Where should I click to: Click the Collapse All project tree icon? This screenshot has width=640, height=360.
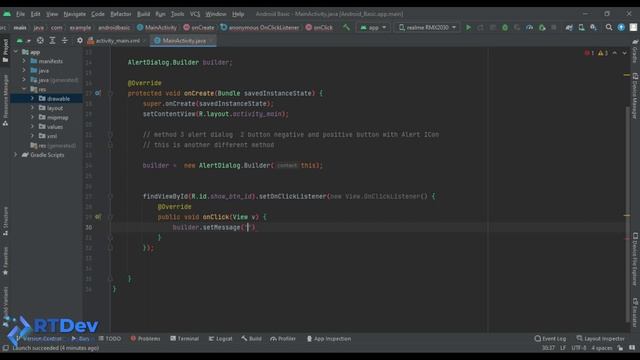pos(64,40)
